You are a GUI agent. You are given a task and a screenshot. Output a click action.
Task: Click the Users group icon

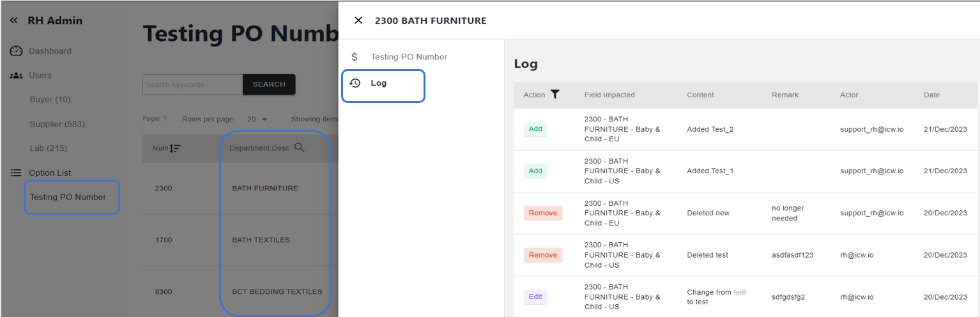[x=17, y=75]
